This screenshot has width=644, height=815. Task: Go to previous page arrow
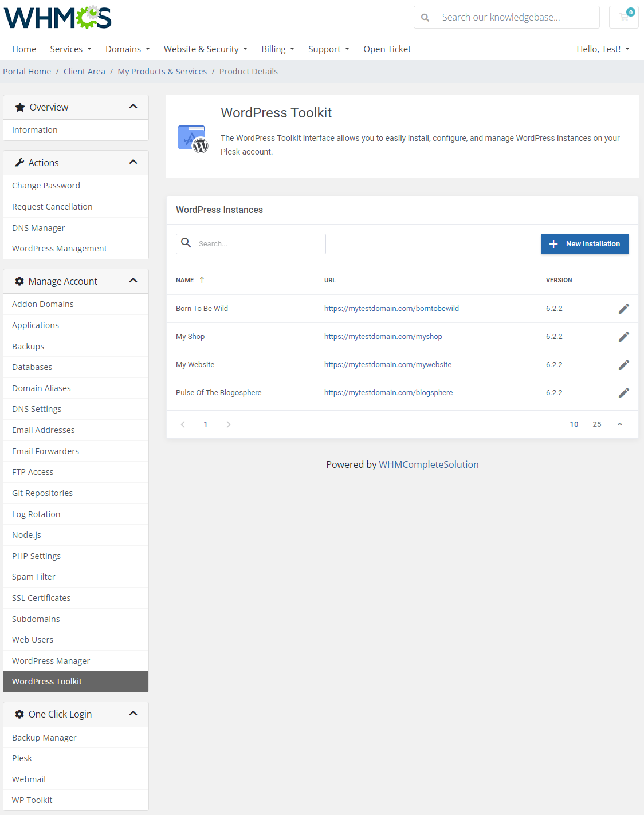coord(183,424)
